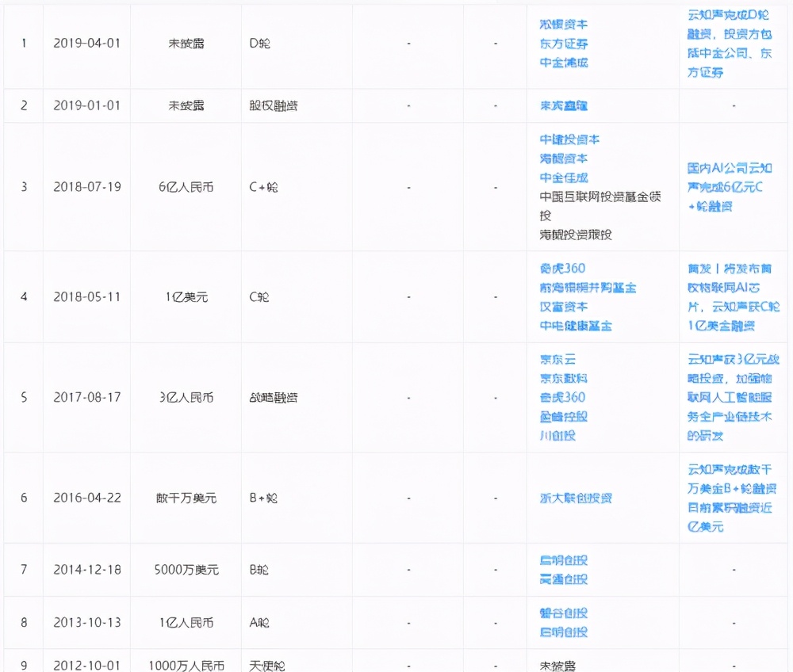Click 未披露 amount in the 2019-04-01 row
793x672 pixels.
(x=186, y=44)
